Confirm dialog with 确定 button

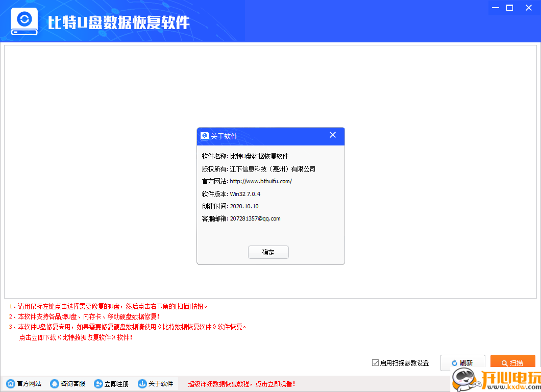pyautogui.click(x=268, y=252)
